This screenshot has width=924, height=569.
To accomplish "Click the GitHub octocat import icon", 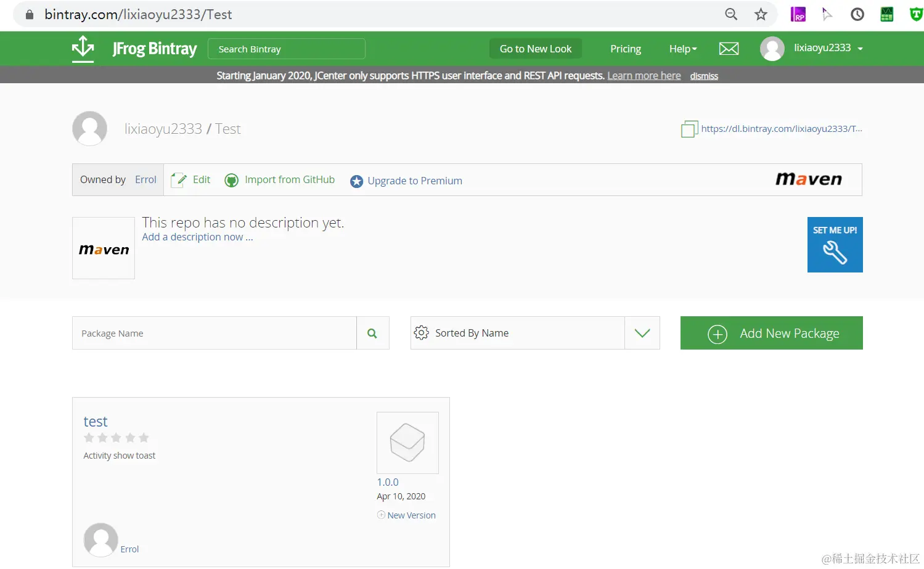I will tap(231, 180).
